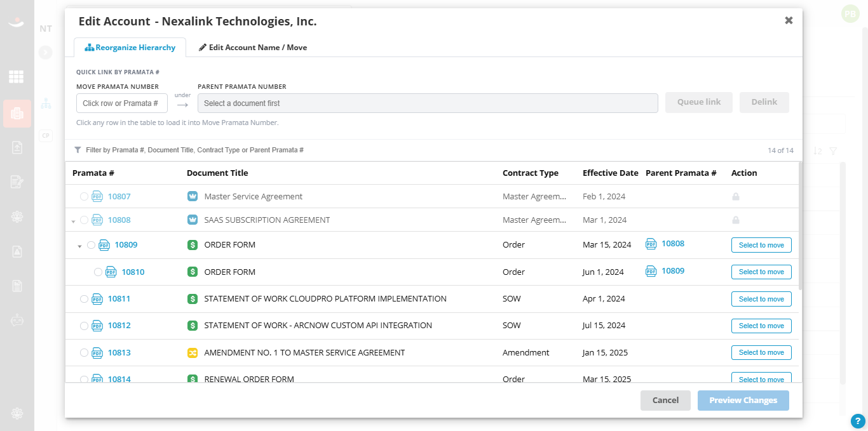Collapse the 10808 tree row

[73, 222]
